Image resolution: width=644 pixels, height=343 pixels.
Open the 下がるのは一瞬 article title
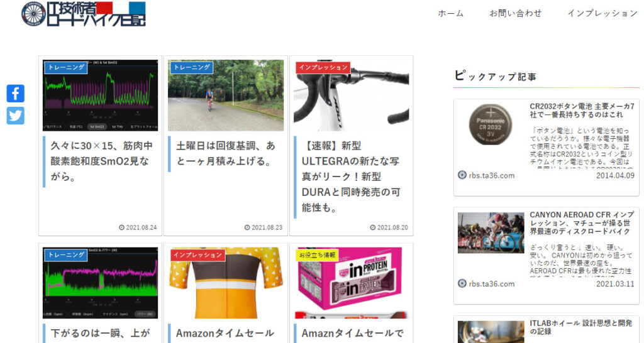(100, 333)
